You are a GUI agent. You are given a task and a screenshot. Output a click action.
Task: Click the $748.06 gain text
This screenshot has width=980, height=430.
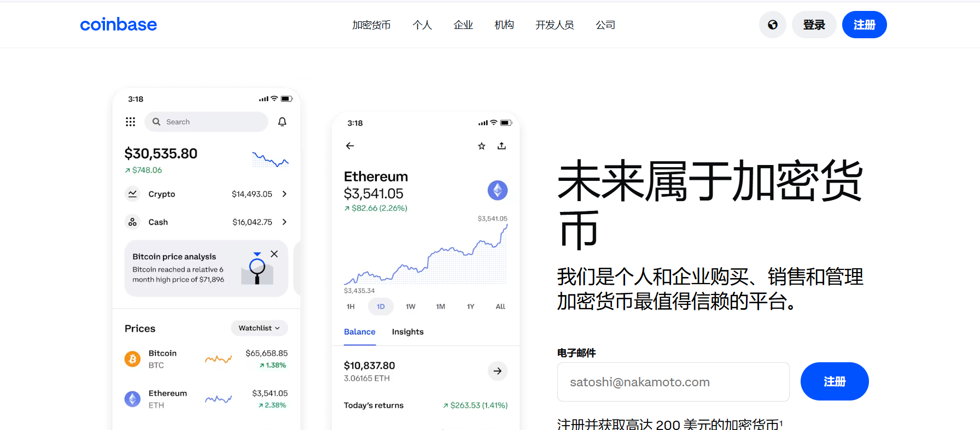pyautogui.click(x=144, y=170)
